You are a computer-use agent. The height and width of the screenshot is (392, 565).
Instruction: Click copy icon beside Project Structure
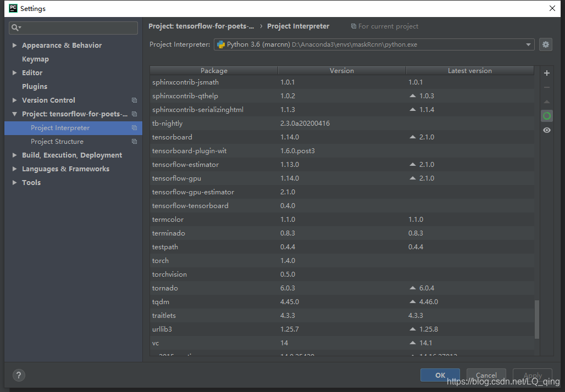tap(135, 142)
